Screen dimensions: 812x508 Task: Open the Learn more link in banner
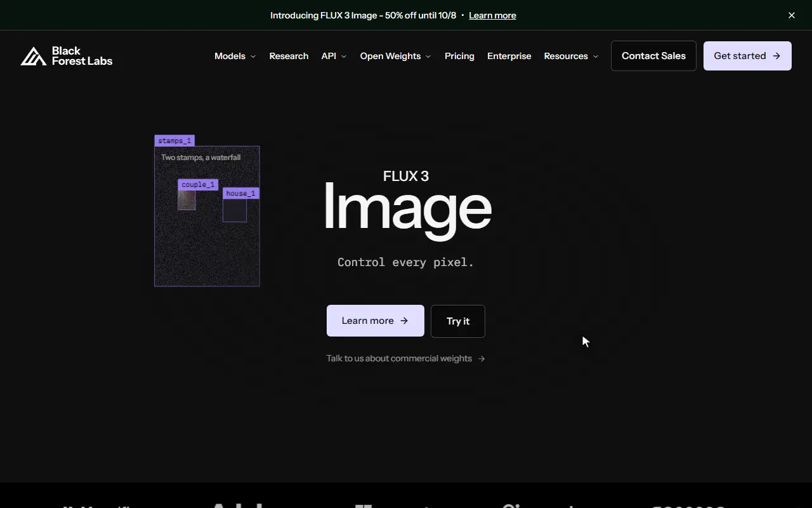[492, 15]
